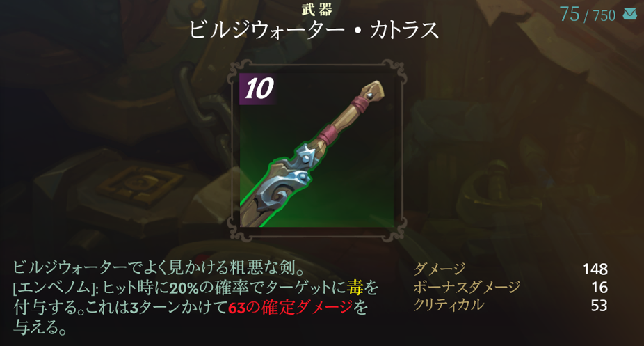Click the critical value 53
Viewport: 644px width, 346px height.
(x=599, y=306)
